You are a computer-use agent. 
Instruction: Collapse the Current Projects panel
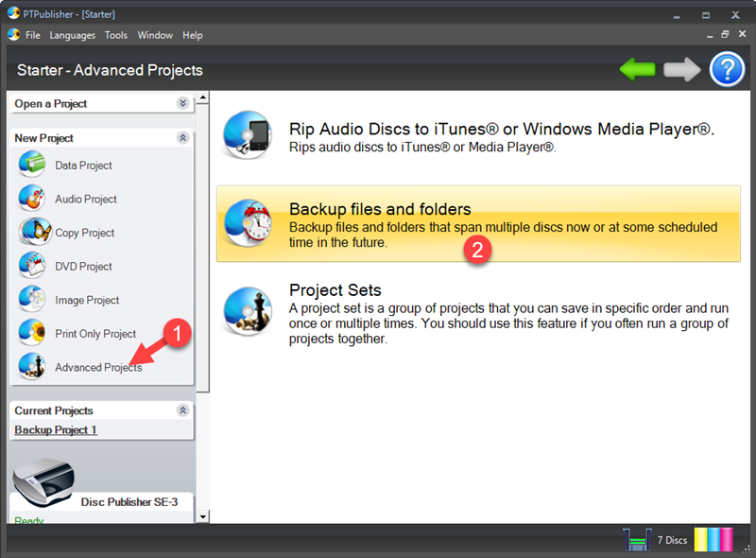[x=182, y=410]
